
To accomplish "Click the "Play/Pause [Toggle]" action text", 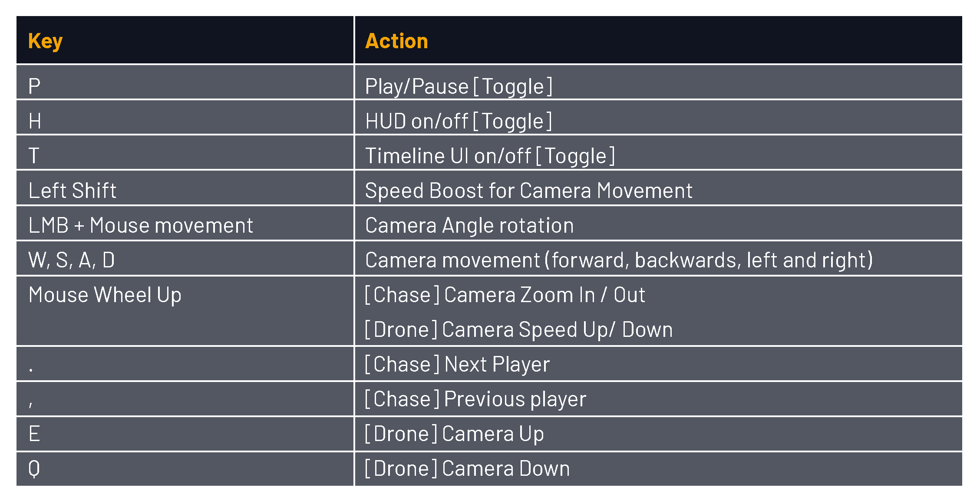I will click(459, 86).
